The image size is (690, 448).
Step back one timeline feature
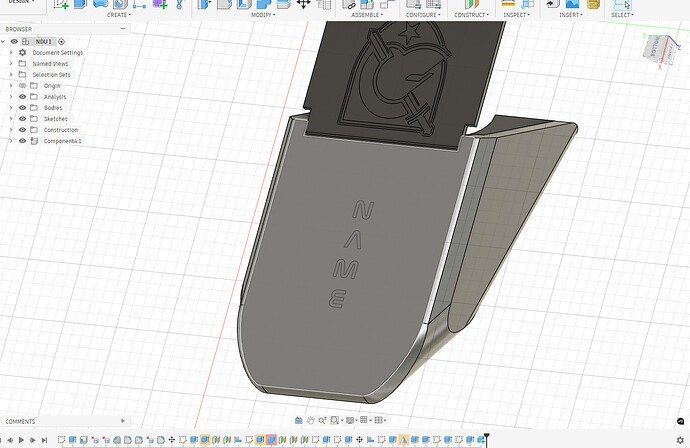(x=10, y=440)
